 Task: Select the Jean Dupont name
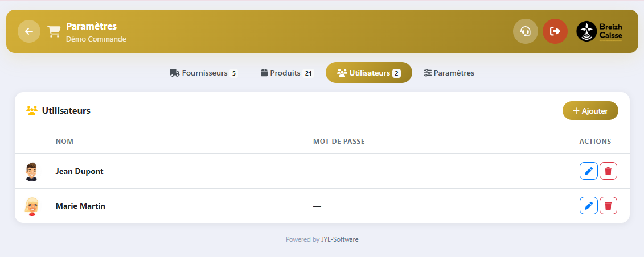coord(79,171)
